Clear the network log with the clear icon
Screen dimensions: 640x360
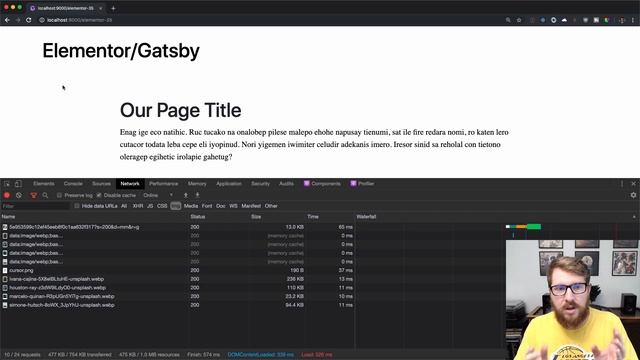(x=19, y=196)
